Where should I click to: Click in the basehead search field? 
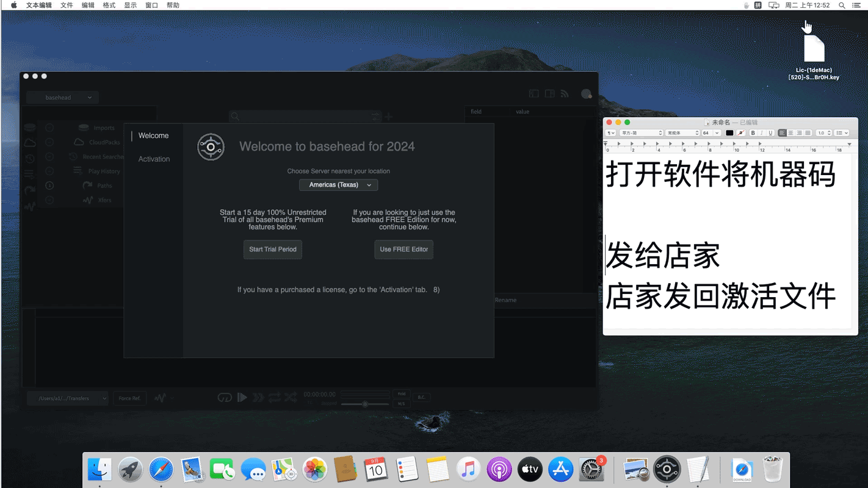[x=305, y=117]
